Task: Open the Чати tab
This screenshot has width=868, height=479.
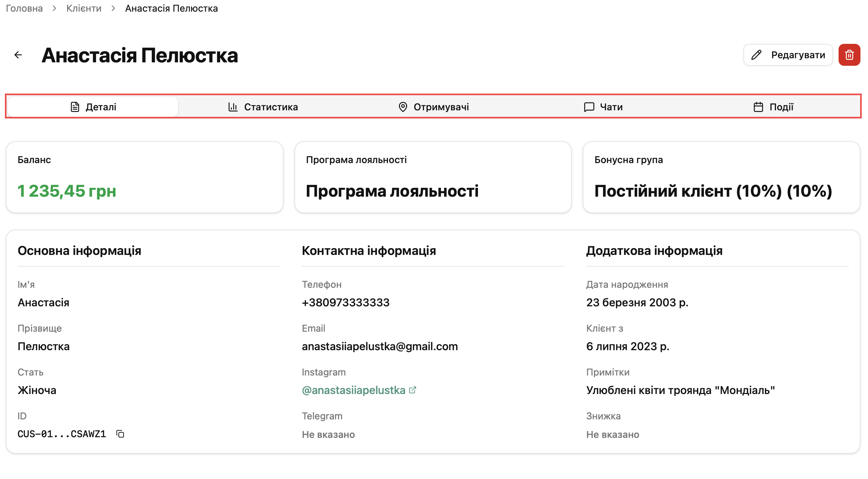Action: pos(603,107)
